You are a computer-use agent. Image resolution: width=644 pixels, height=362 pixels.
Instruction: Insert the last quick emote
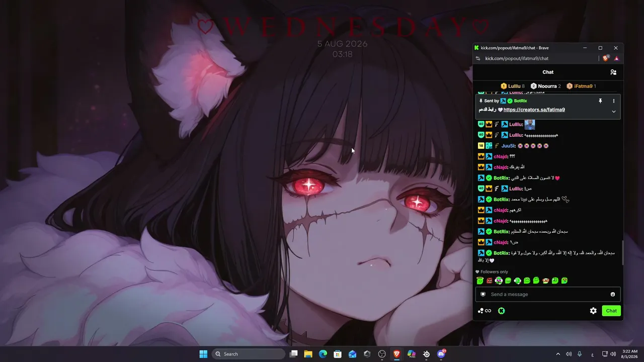coord(565,281)
